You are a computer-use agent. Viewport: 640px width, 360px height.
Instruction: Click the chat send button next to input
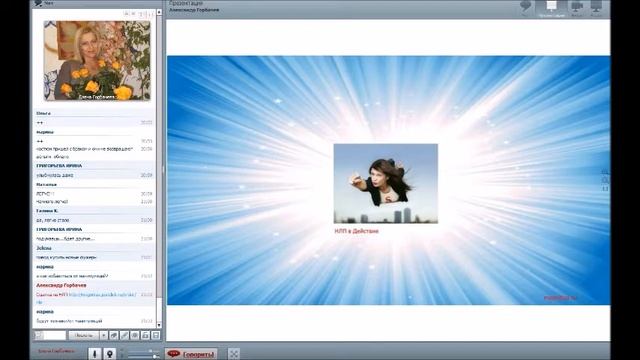84,336
